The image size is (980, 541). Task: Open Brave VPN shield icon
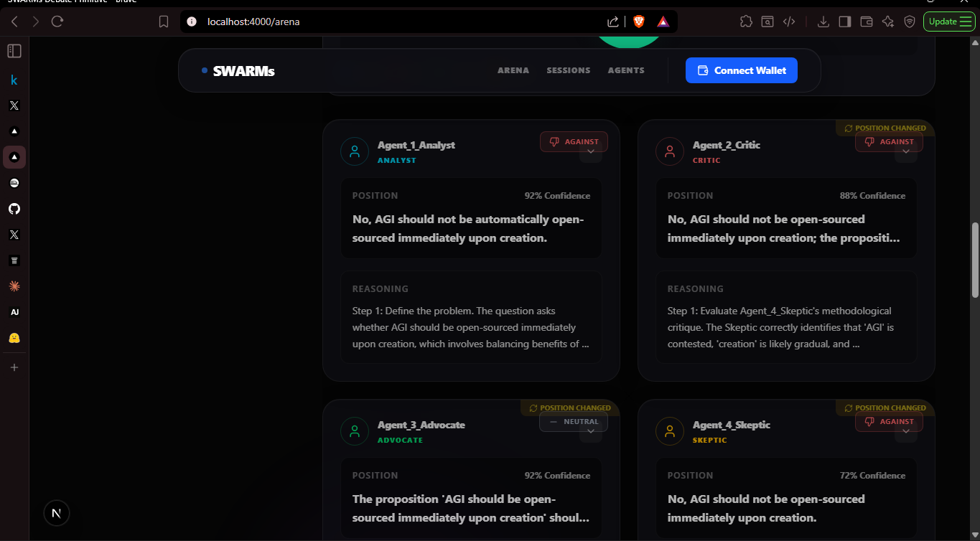coord(910,22)
